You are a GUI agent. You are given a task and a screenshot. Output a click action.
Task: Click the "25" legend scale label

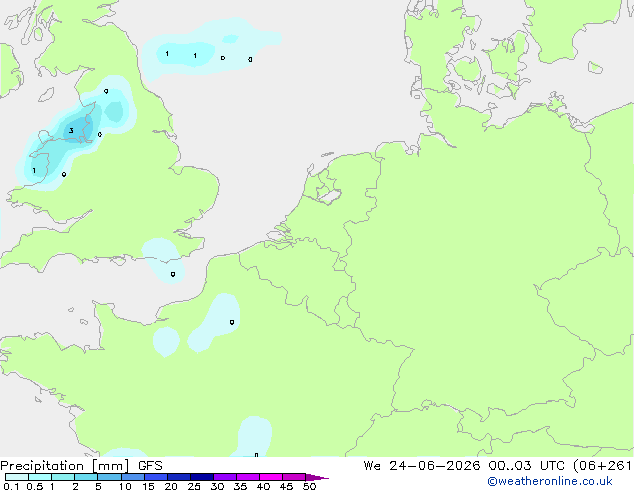(x=194, y=486)
